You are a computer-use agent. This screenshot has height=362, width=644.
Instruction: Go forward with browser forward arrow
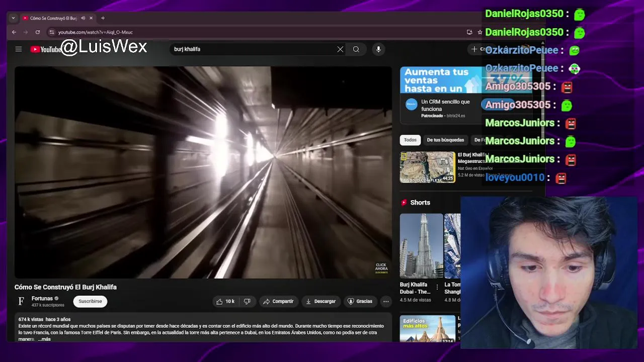click(x=26, y=32)
